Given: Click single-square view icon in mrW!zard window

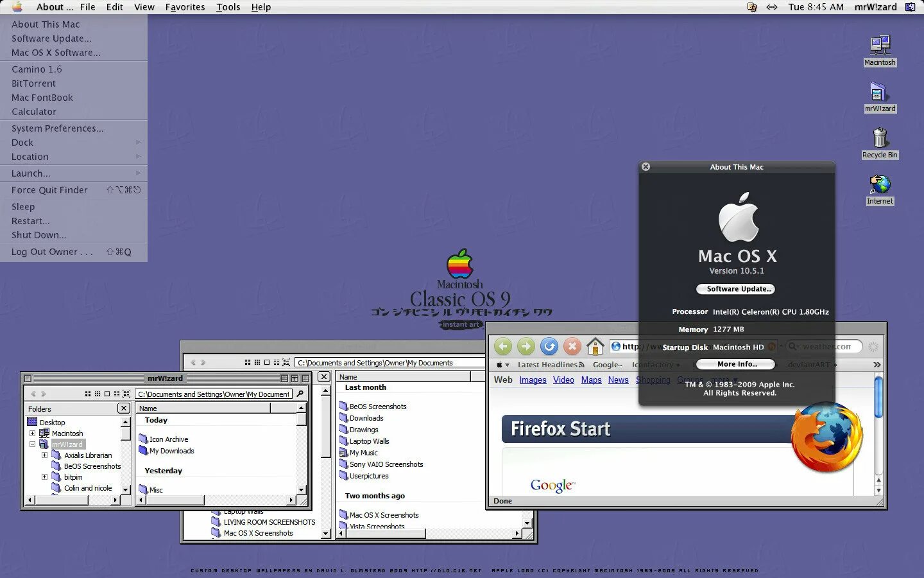Looking at the screenshot, I should [107, 394].
